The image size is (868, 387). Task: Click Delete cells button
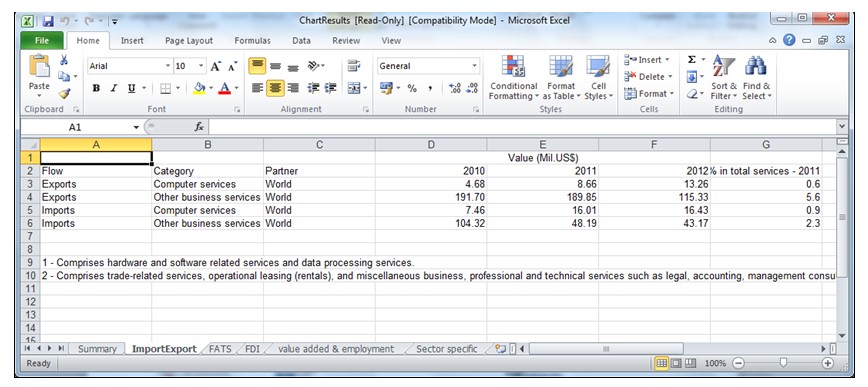coord(648,76)
